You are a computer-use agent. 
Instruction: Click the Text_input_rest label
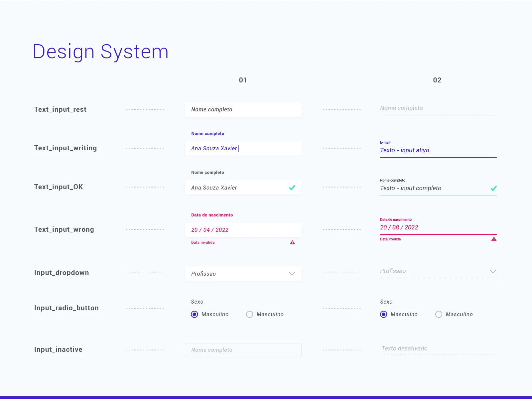tap(60, 109)
